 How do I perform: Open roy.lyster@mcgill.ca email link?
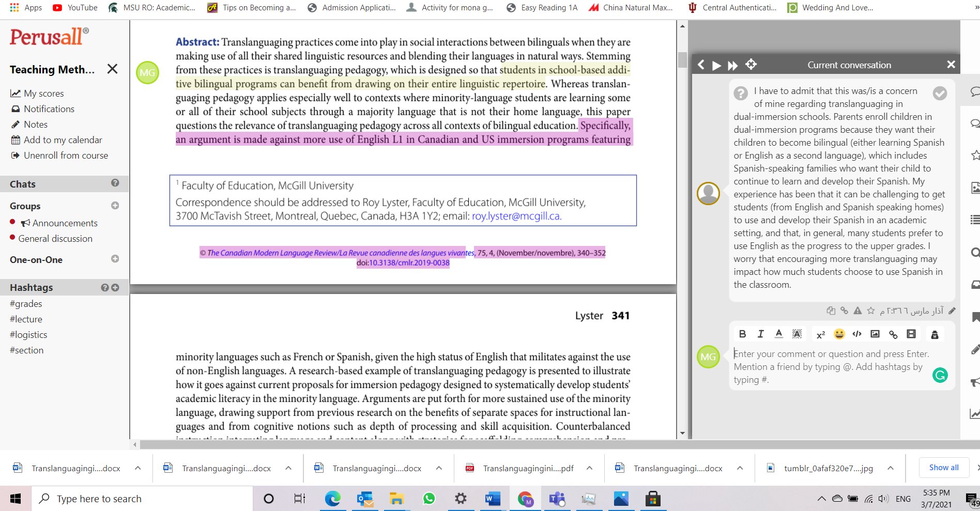[516, 216]
